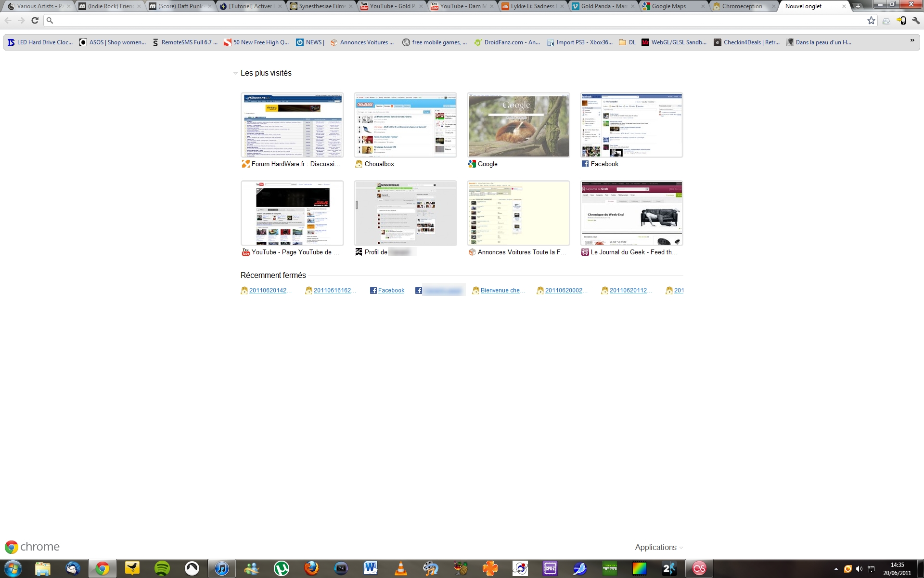The image size is (924, 578).
Task: Open Microsoft Word from taskbar
Action: click(371, 568)
